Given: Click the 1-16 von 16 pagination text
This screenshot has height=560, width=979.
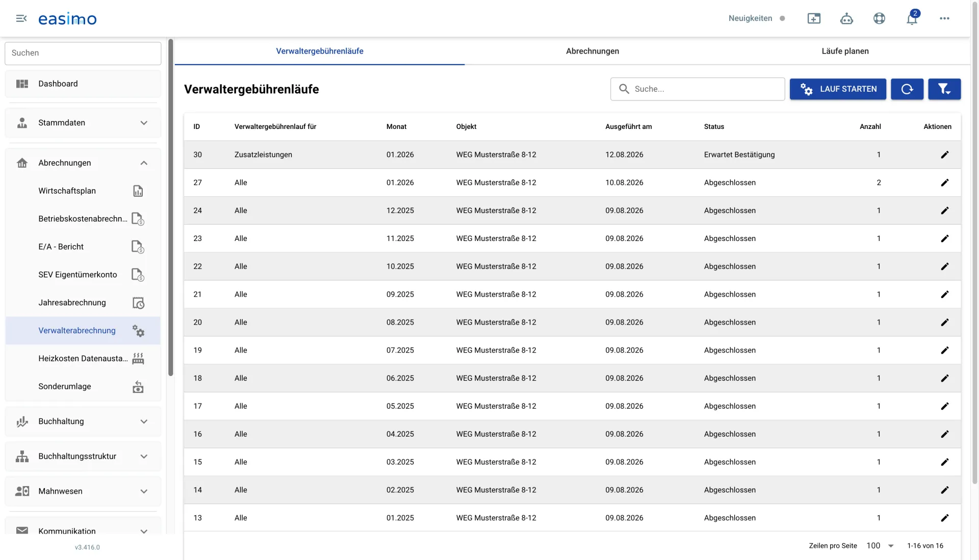Looking at the screenshot, I should pos(925,546).
